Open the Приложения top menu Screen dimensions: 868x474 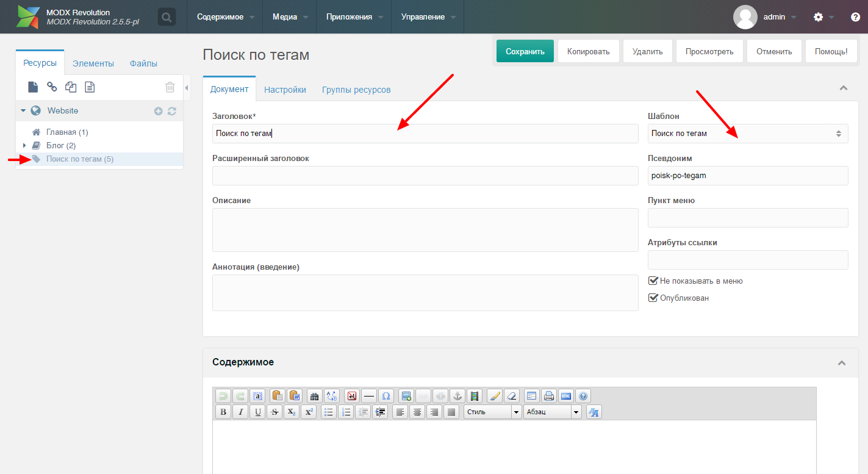pyautogui.click(x=355, y=17)
